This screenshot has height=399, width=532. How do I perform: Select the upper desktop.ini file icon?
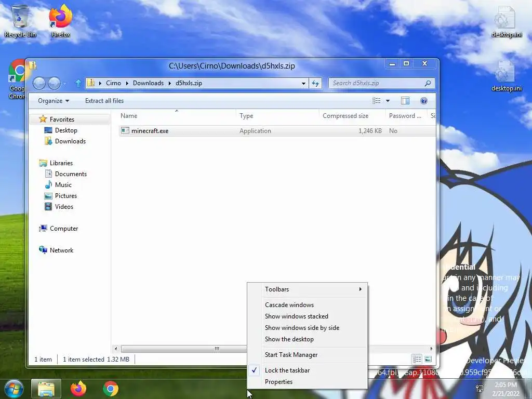(x=506, y=21)
